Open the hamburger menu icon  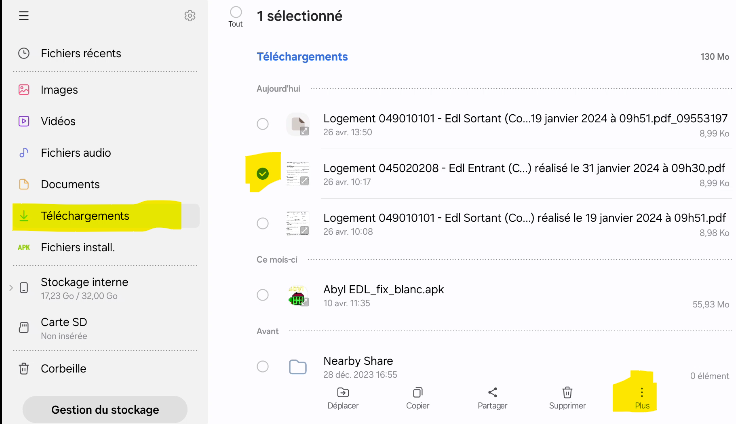coord(24,16)
